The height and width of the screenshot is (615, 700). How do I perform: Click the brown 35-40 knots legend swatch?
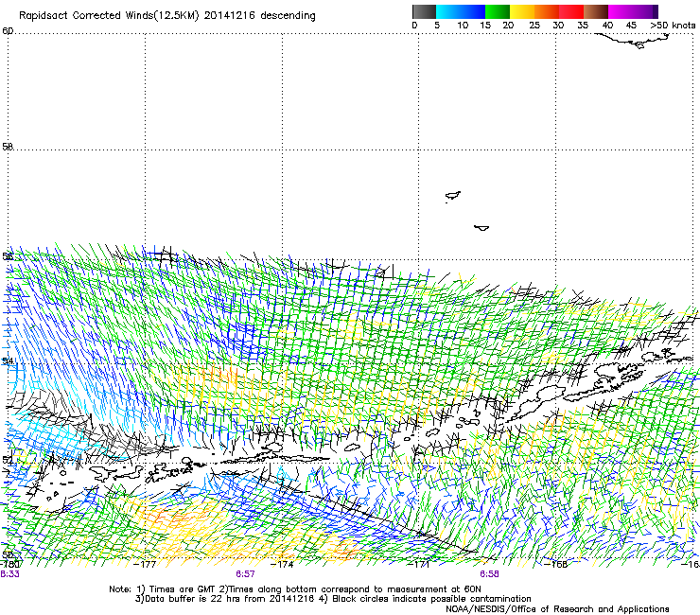[596, 11]
